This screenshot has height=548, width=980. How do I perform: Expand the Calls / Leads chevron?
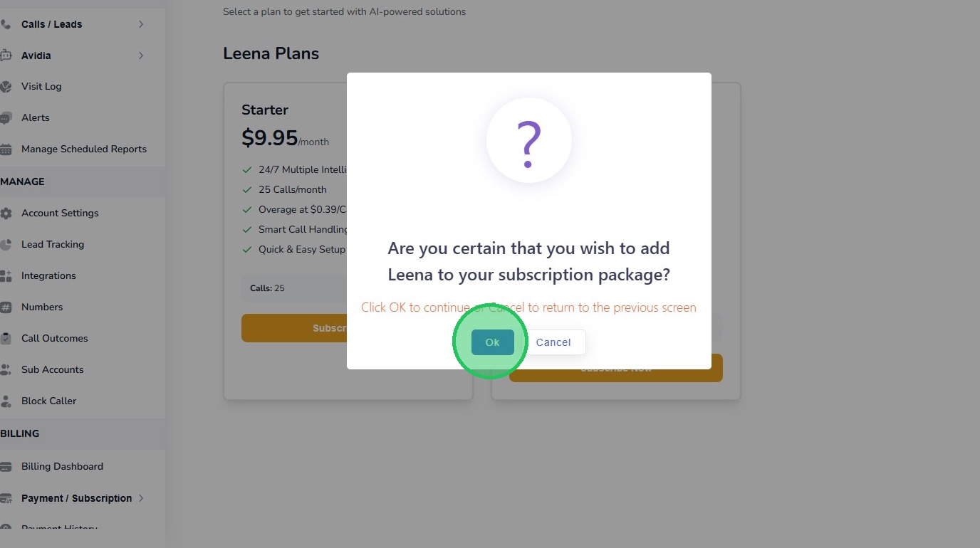[x=141, y=24]
